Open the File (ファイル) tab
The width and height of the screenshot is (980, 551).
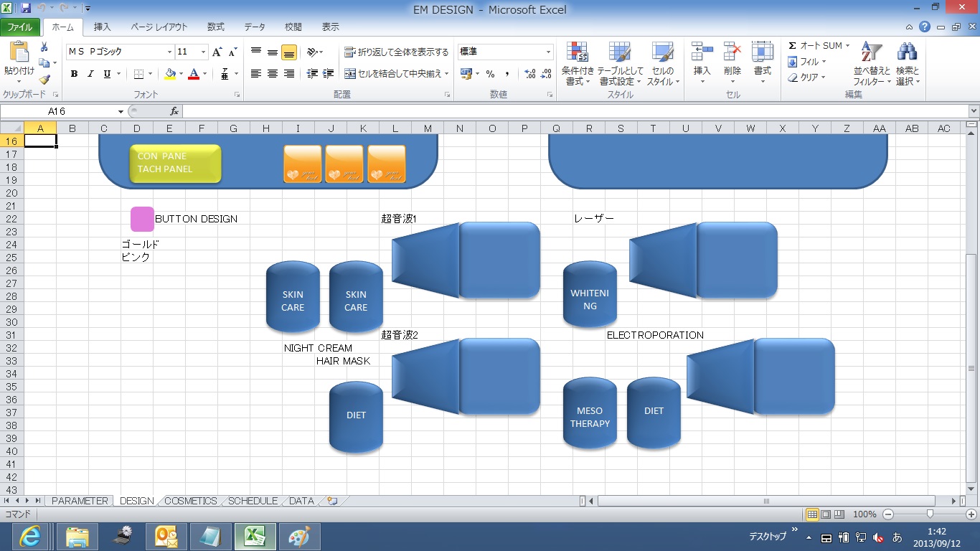(x=20, y=27)
